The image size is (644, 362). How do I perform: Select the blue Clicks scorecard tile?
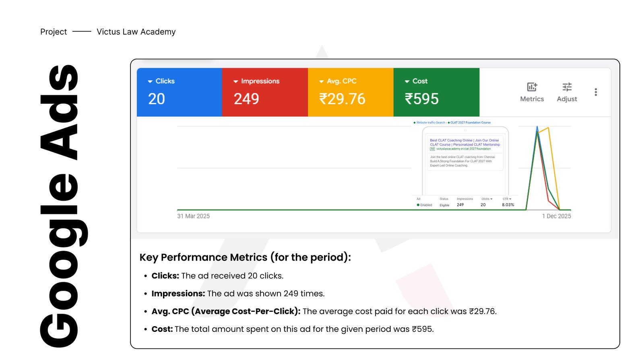180,92
